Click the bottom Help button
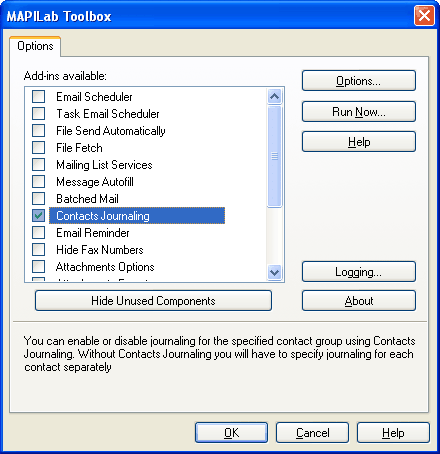440x454 pixels. 393,433
